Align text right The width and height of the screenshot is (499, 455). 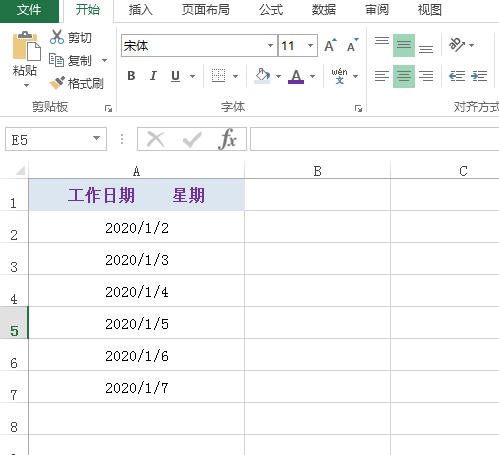(x=426, y=76)
